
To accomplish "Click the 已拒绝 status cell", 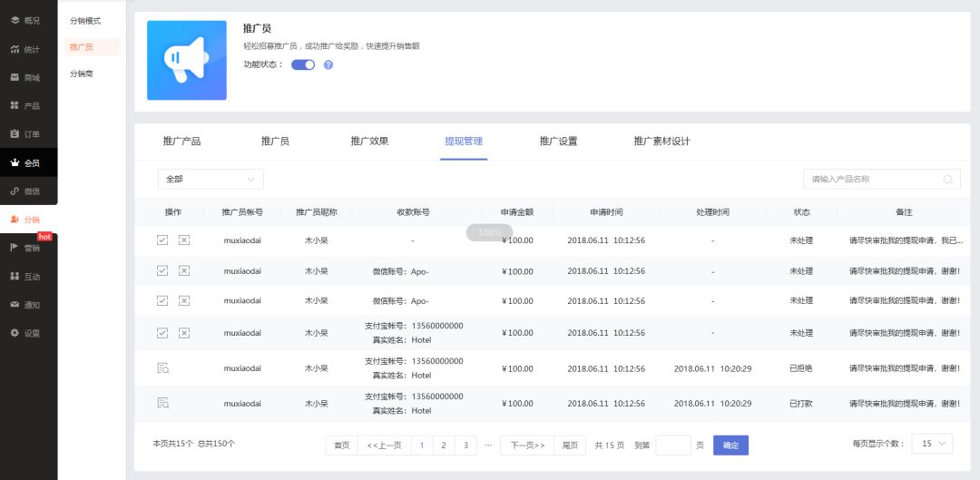I will pyautogui.click(x=801, y=368).
